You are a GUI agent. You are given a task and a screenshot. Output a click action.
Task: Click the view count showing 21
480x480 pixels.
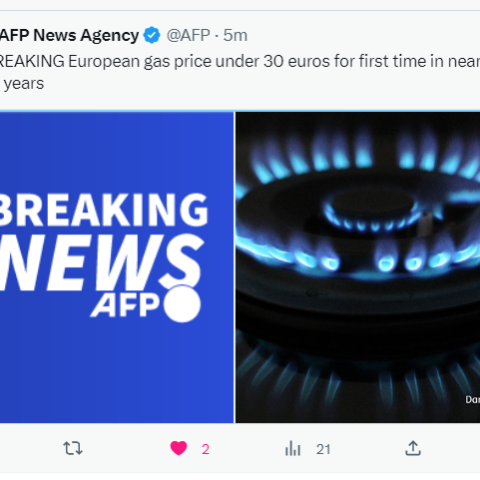[x=323, y=449]
